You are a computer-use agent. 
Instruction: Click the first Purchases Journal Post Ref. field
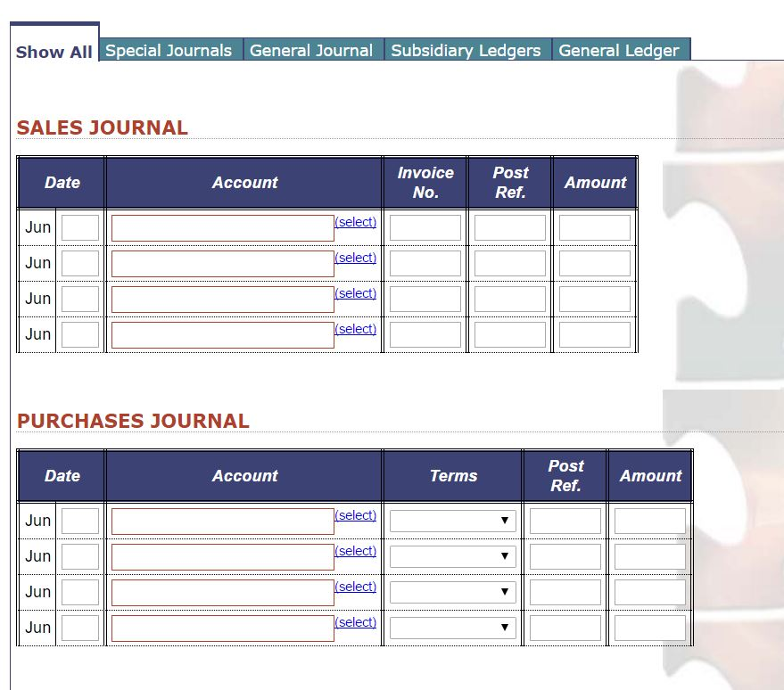[566, 520]
